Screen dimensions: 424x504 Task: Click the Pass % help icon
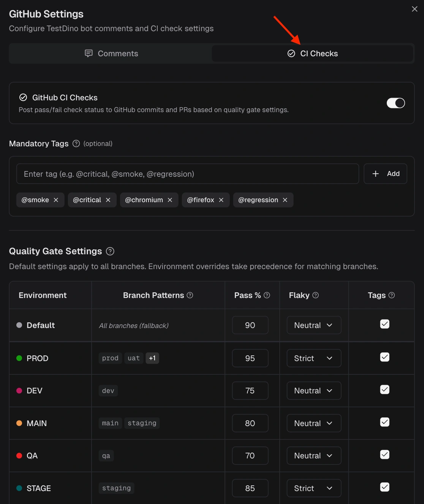click(x=267, y=295)
